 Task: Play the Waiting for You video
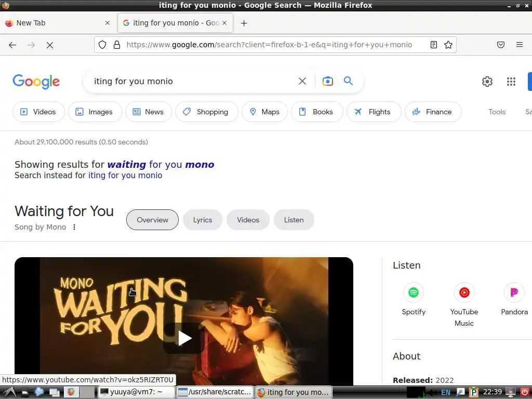(185, 338)
